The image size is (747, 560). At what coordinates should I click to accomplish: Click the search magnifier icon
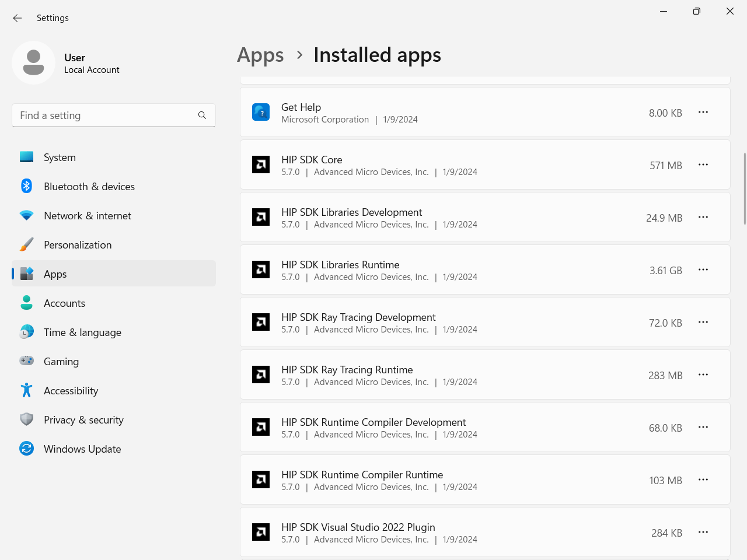(x=202, y=116)
